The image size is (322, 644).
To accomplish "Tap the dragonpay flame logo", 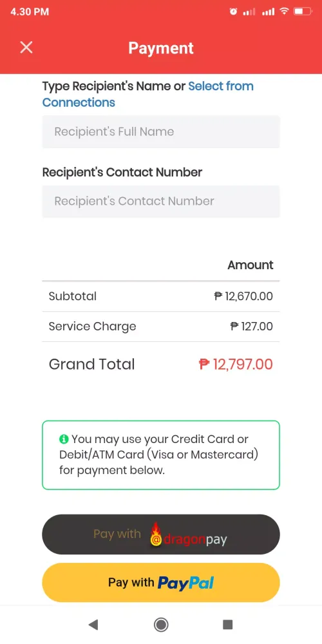I will click(x=156, y=534).
